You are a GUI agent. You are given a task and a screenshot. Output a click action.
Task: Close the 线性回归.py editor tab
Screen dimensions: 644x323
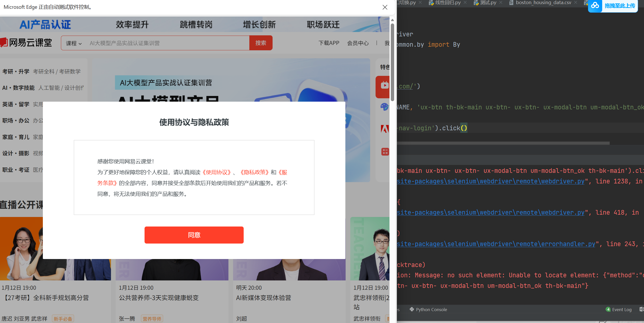465,3
